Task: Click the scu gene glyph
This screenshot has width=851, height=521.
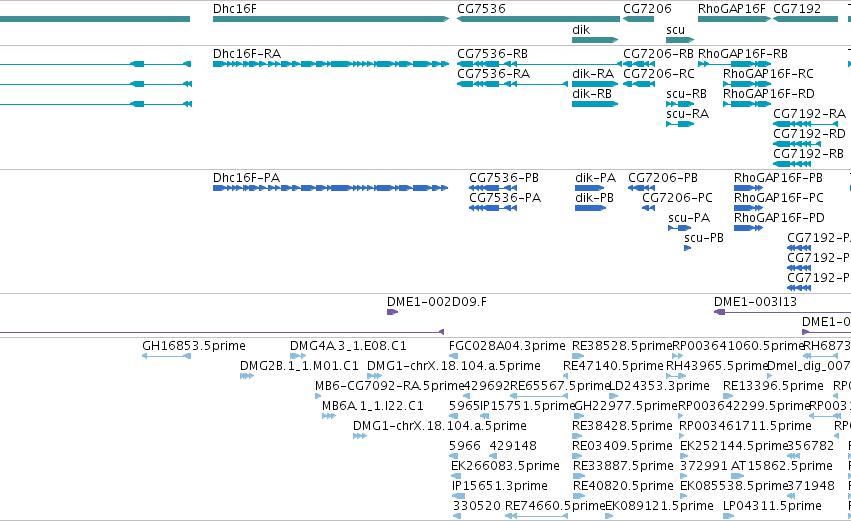Action: click(x=680, y=40)
